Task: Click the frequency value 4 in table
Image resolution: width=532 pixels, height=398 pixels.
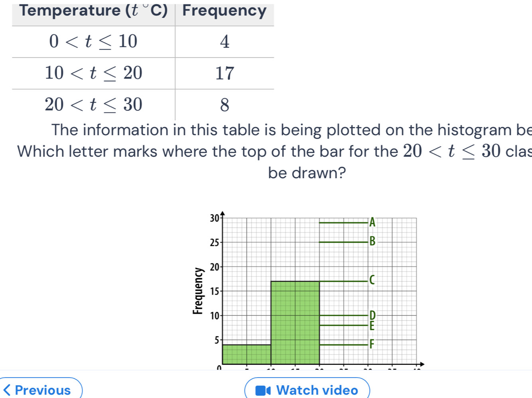Action: (x=225, y=42)
